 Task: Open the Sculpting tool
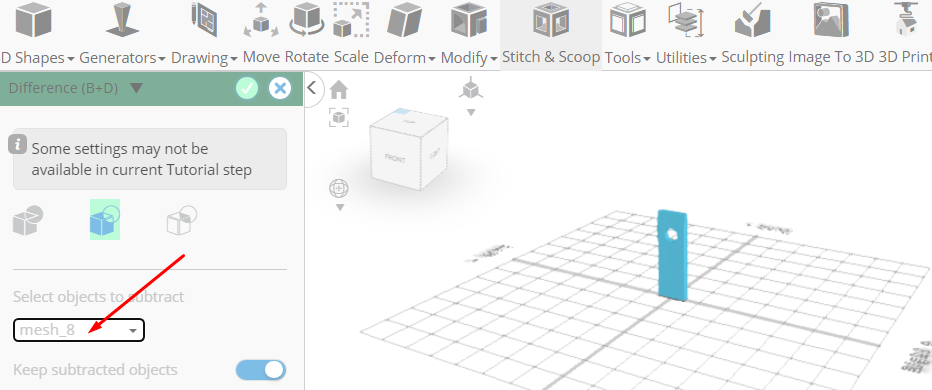click(752, 34)
